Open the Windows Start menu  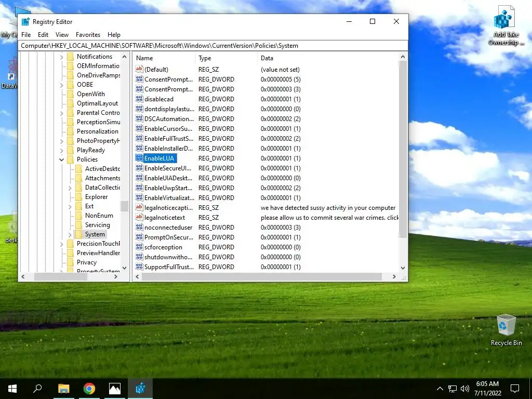pyautogui.click(x=12, y=389)
